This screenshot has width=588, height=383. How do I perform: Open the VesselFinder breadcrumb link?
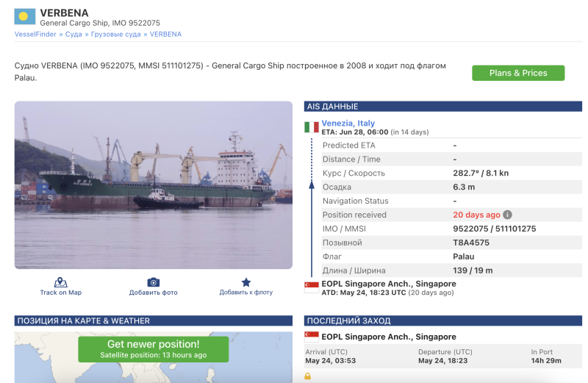click(37, 35)
